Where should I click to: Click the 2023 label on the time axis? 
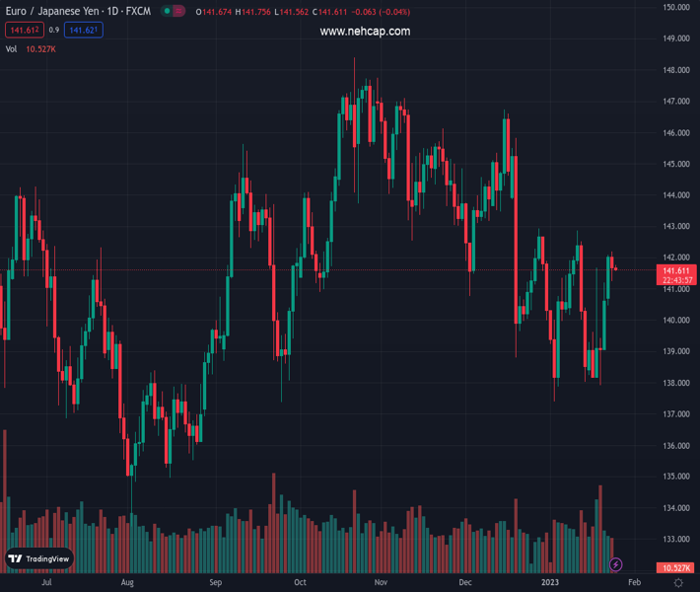pyautogui.click(x=548, y=583)
